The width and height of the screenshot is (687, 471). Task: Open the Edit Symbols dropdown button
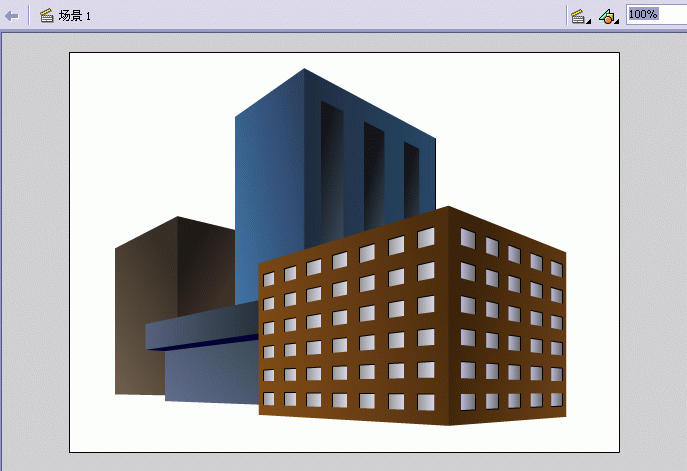pos(609,17)
